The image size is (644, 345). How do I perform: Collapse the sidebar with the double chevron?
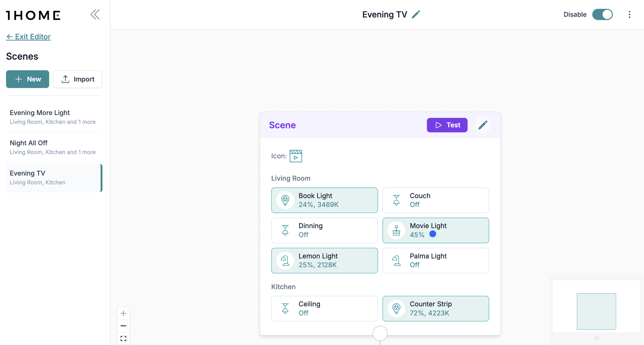95,14
